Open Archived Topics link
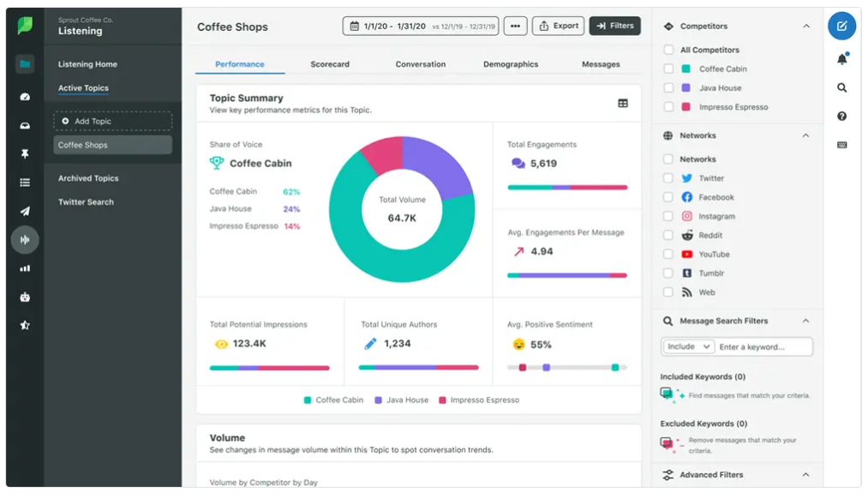The width and height of the screenshot is (868, 498). 88,178
